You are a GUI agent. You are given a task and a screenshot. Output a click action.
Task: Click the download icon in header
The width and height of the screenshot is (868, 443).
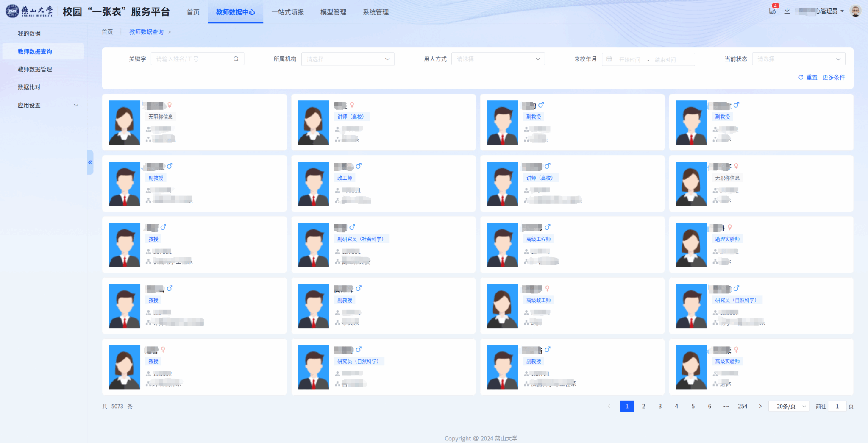click(x=787, y=11)
